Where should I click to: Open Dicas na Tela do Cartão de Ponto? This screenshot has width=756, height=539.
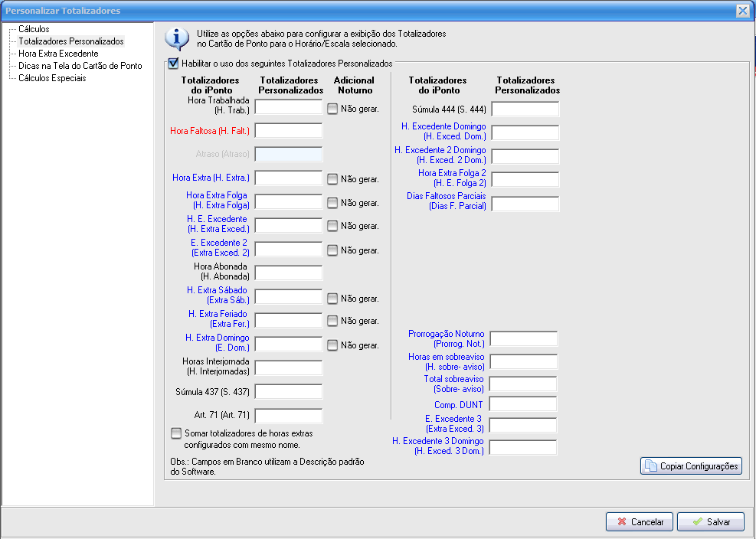pos(80,66)
